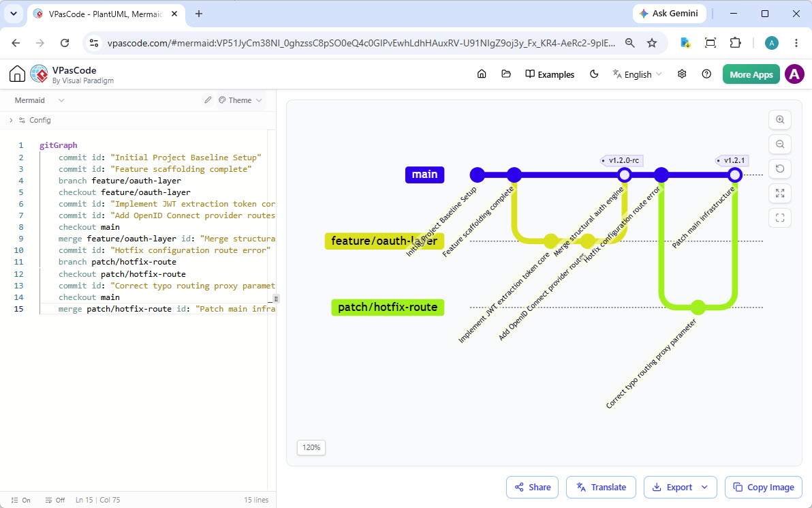This screenshot has width=812, height=508.
Task: Open the folder icon to load a file
Action: (x=506, y=74)
